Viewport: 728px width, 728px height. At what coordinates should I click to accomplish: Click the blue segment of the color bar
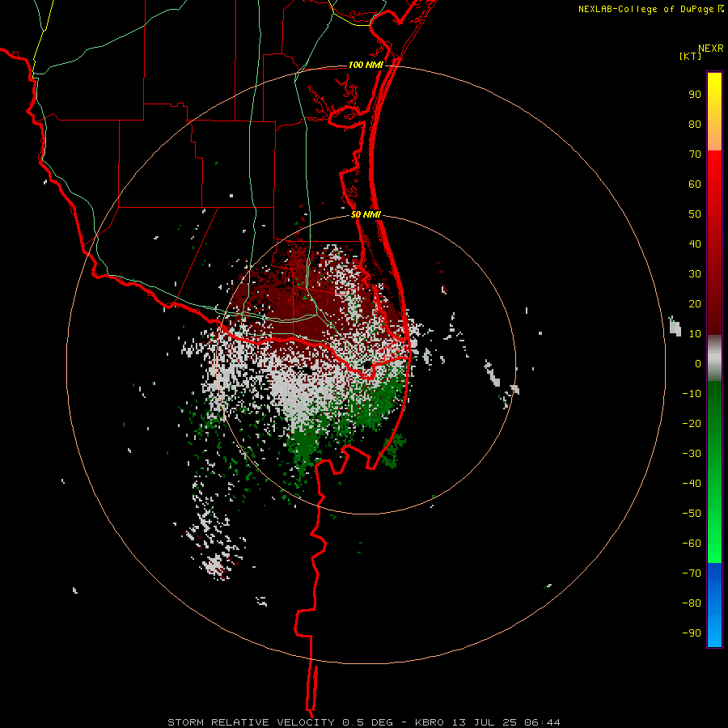coord(714,604)
